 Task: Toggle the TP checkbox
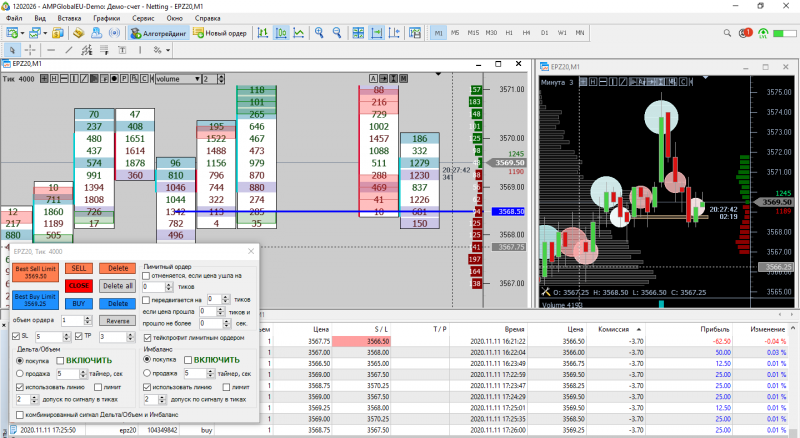click(x=77, y=337)
